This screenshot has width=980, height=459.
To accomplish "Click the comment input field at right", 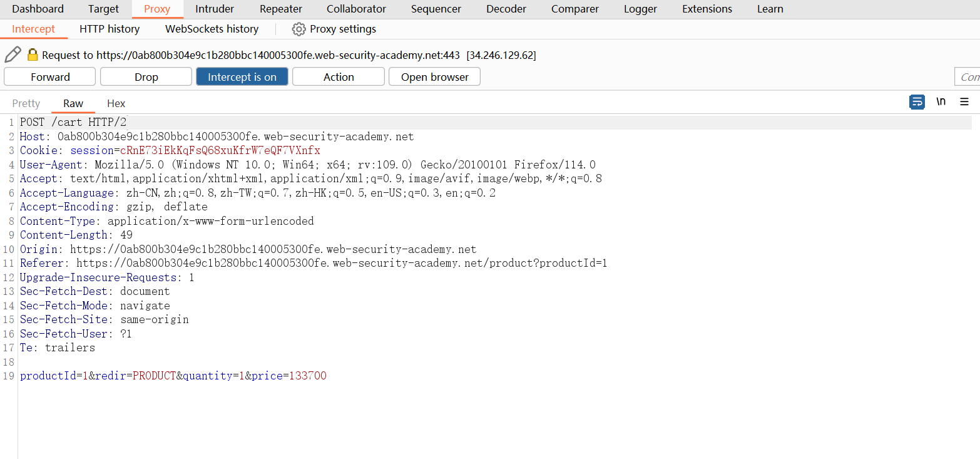I will point(967,77).
